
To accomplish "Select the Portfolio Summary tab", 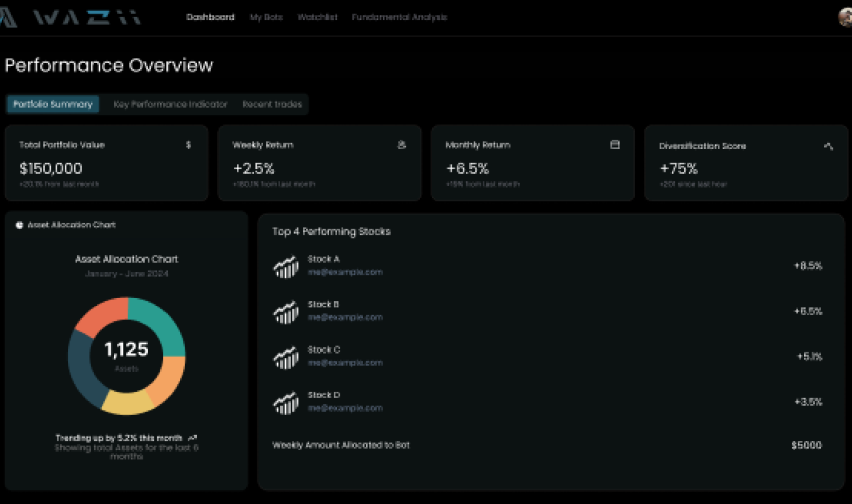I will coord(53,104).
